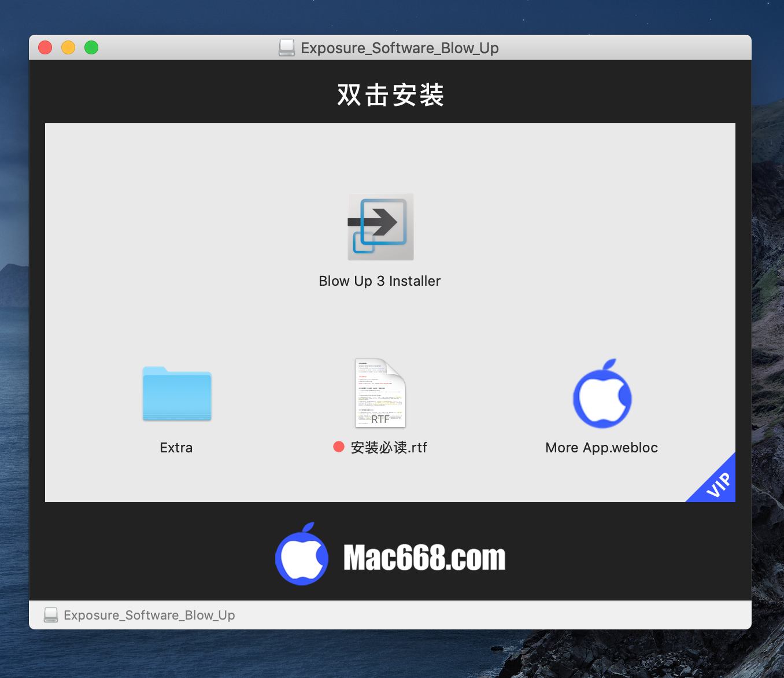Select the 安装必读.rtf document icon

click(x=380, y=393)
